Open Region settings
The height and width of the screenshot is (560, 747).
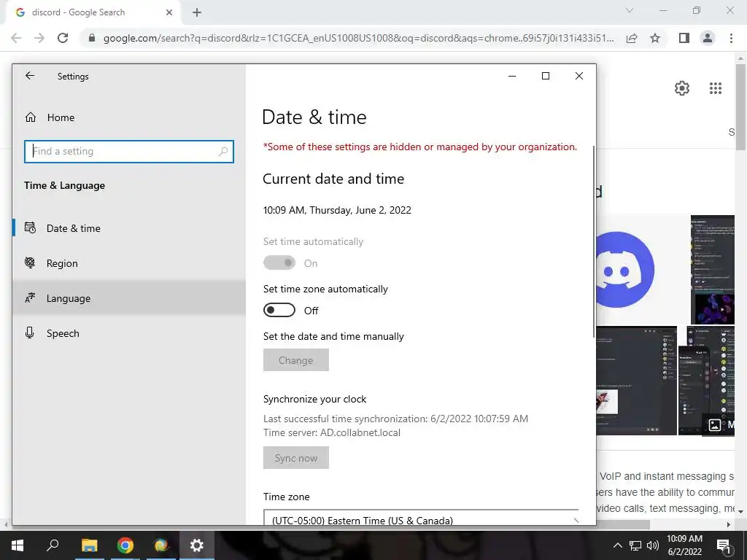point(129,263)
